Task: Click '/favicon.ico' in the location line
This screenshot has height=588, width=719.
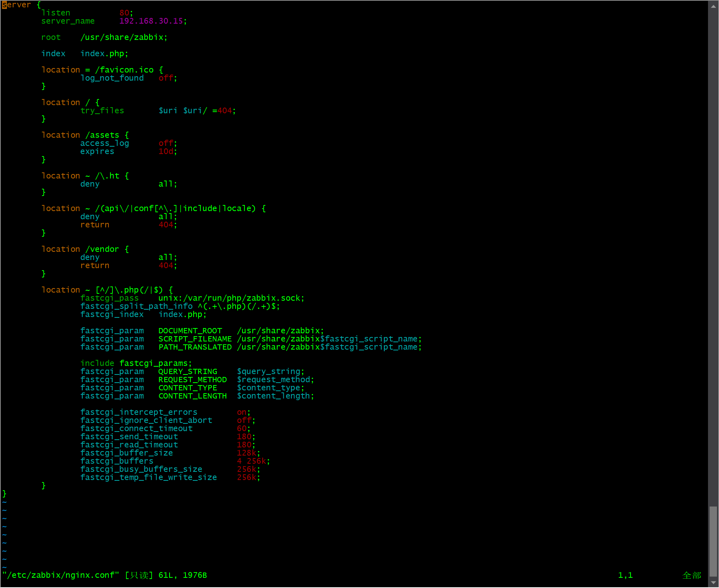Action: pos(124,70)
